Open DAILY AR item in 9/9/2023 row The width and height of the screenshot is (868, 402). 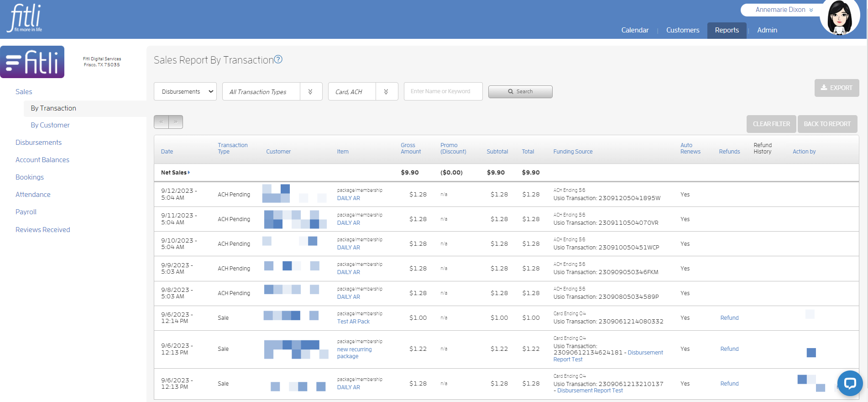click(x=349, y=272)
